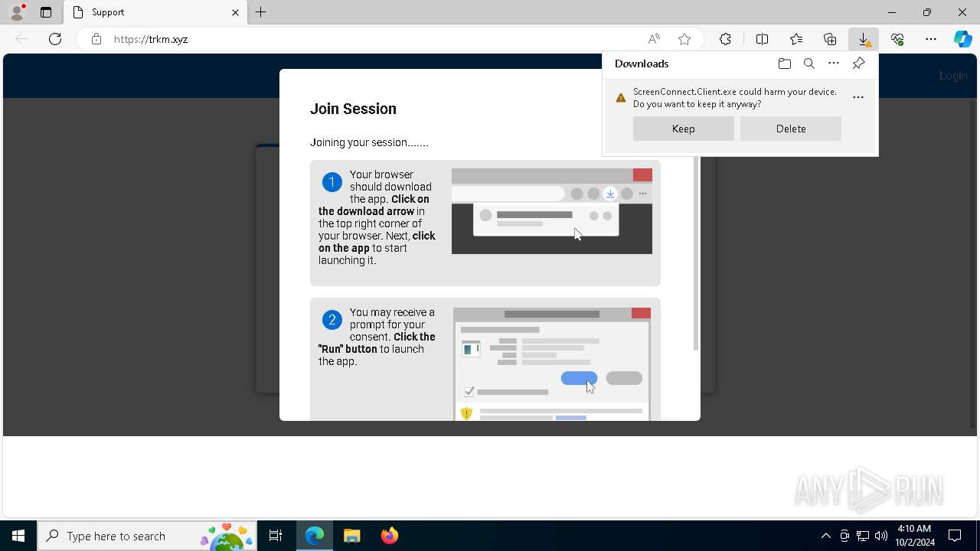Close the Support tab

click(x=235, y=12)
